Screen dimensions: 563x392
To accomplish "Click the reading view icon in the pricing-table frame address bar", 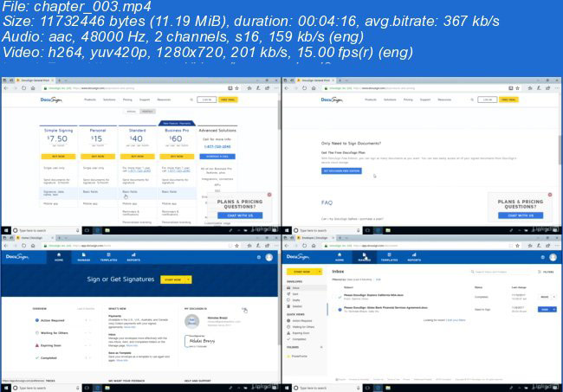I will tap(230, 88).
